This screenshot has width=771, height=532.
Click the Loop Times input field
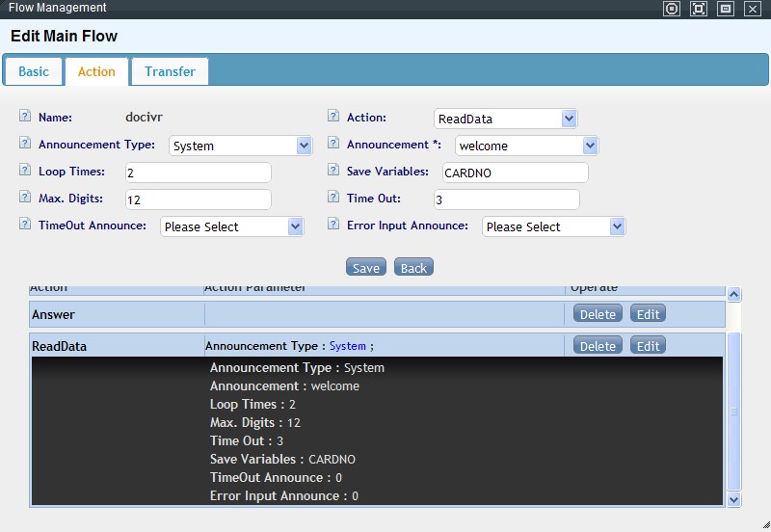tap(198, 173)
